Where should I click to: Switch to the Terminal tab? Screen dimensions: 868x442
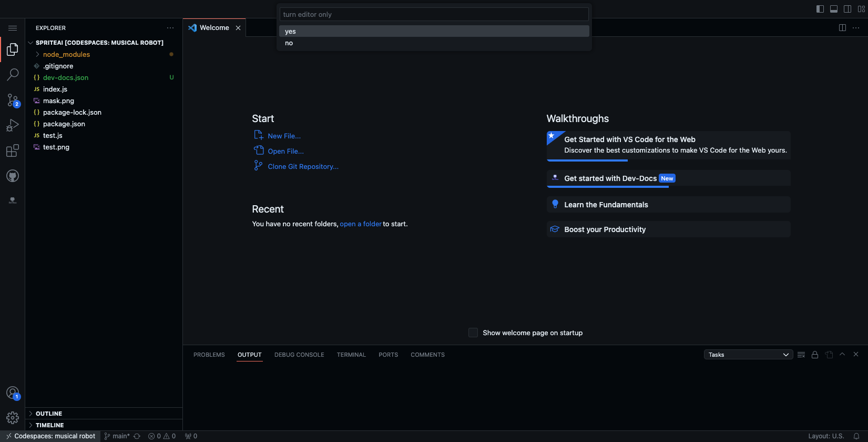pyautogui.click(x=351, y=355)
